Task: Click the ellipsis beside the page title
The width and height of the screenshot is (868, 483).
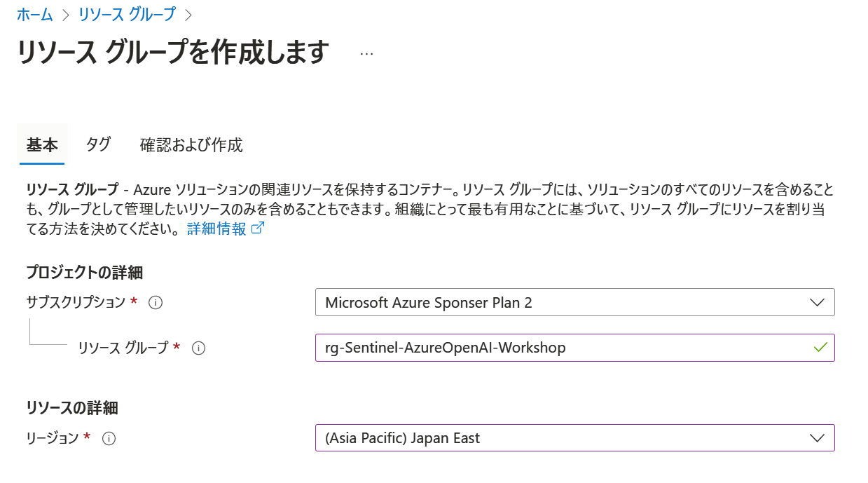Action: pos(366,53)
